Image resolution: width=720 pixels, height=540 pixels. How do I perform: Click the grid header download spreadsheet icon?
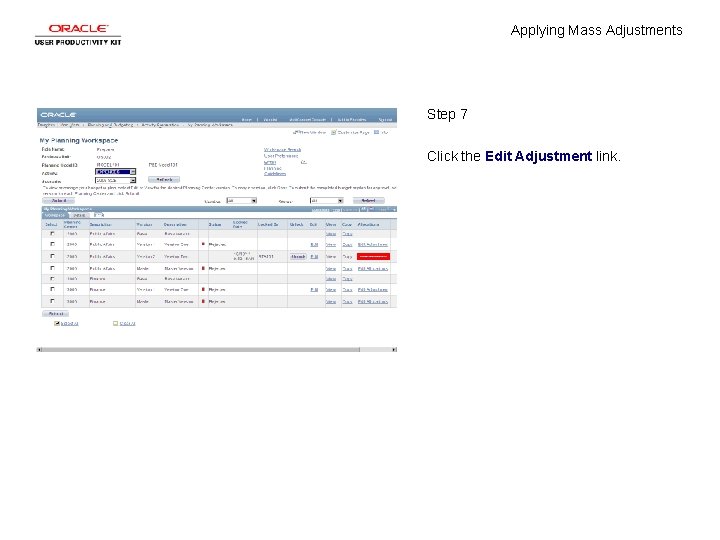[370, 209]
